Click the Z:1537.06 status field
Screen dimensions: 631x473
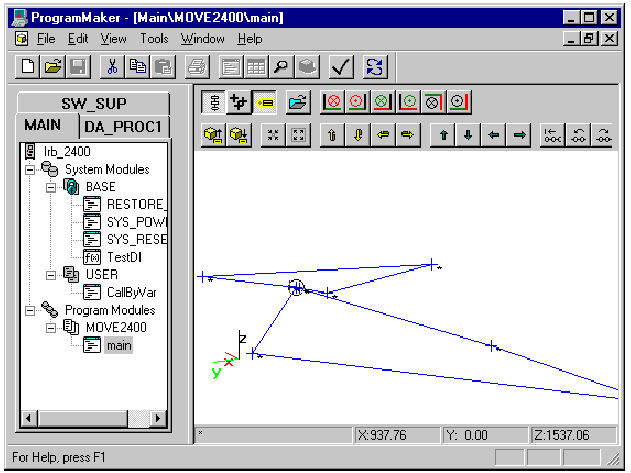tap(573, 436)
